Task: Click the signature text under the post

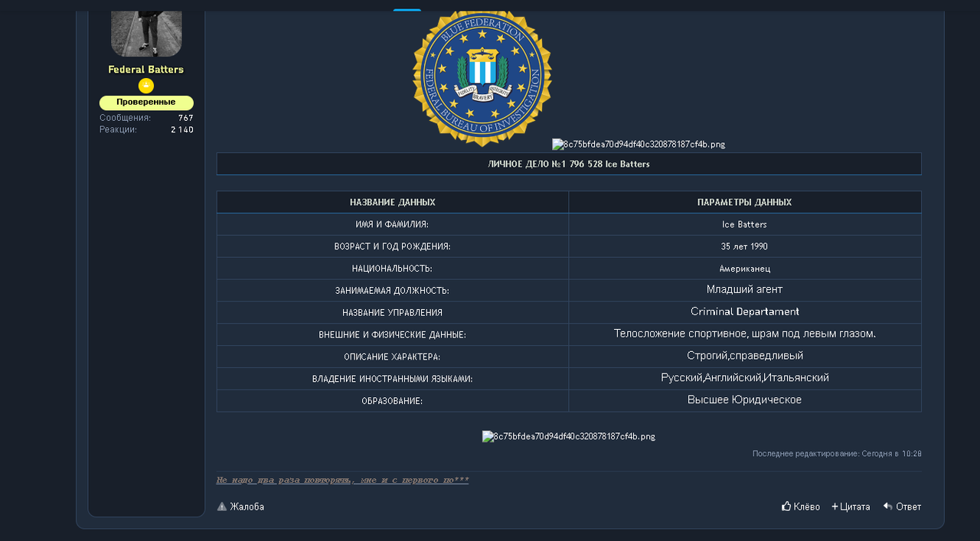Action: point(342,481)
